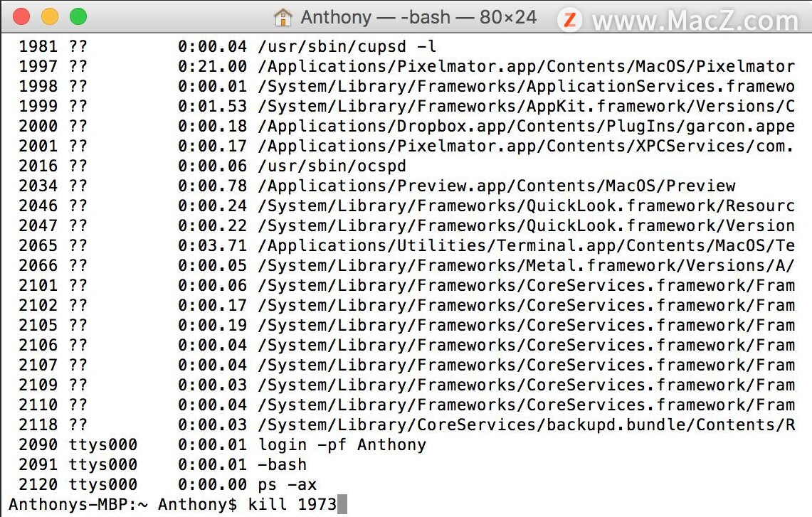Click the green zoom window button
This screenshot has width=812, height=517.
[78, 16]
